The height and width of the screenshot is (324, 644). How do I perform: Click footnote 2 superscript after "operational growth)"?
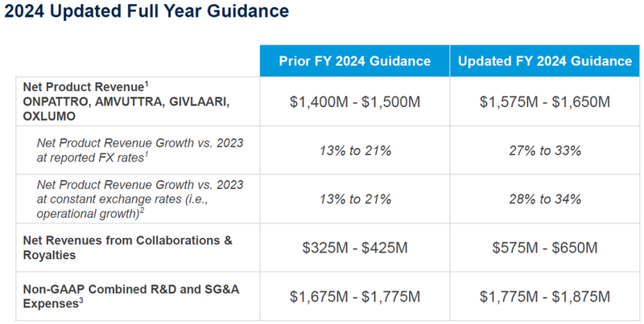click(x=142, y=211)
